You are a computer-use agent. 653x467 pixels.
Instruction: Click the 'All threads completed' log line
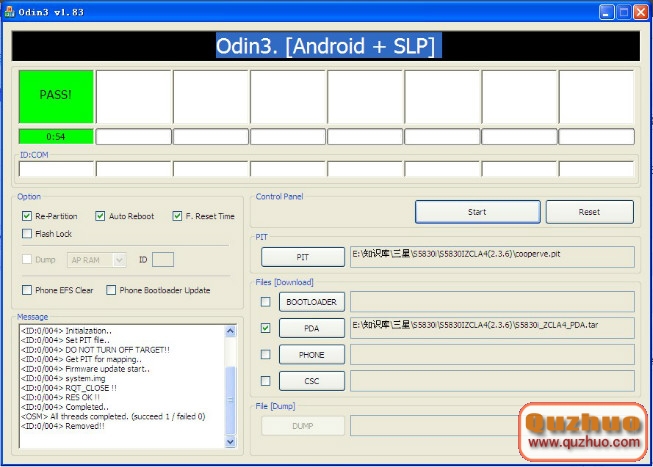pyautogui.click(x=113, y=416)
